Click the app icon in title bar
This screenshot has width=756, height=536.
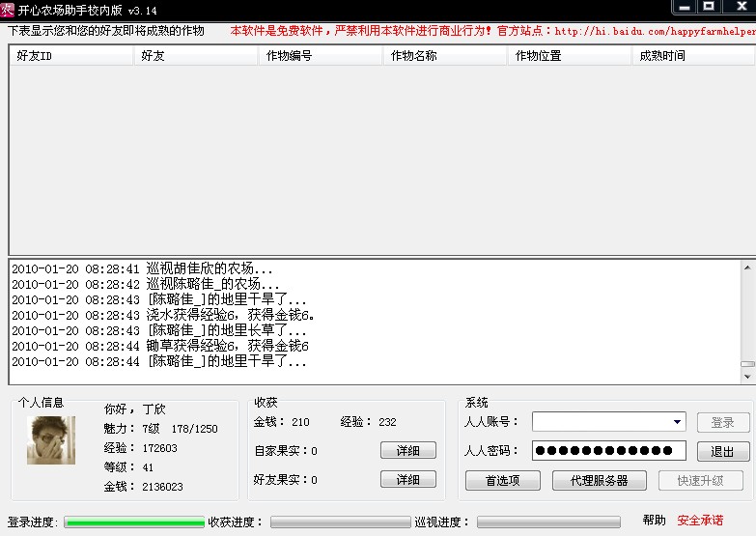(8, 9)
